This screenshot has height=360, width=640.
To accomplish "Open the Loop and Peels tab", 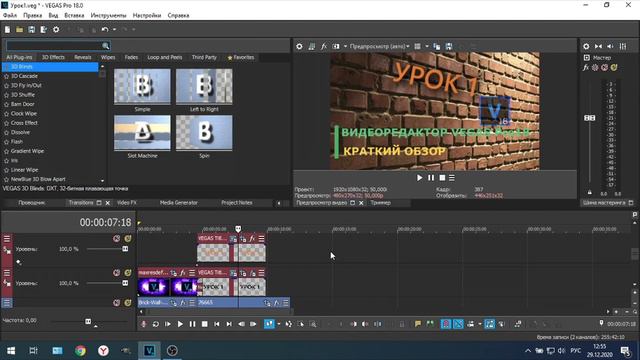I will (x=164, y=57).
